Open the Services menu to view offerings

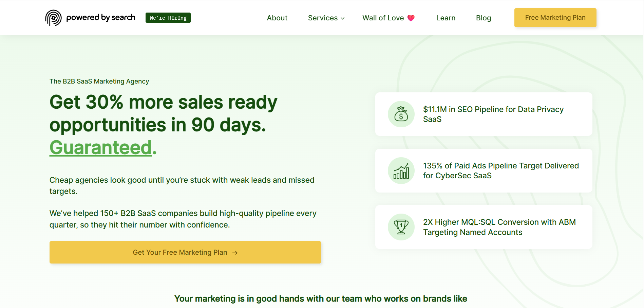(x=323, y=18)
